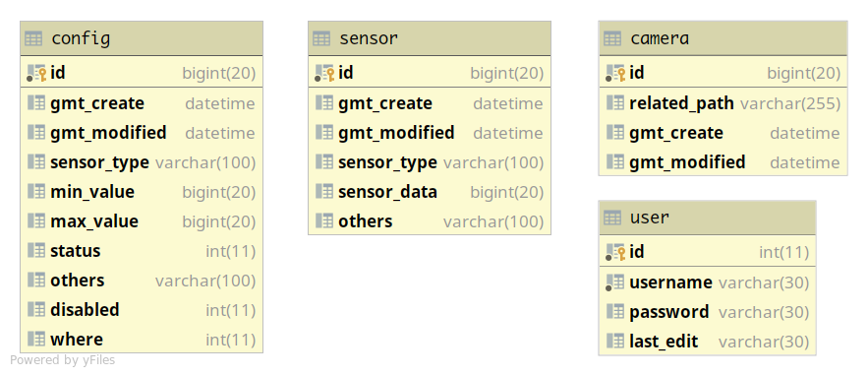
Task: Click the config table title
Action: point(81,38)
